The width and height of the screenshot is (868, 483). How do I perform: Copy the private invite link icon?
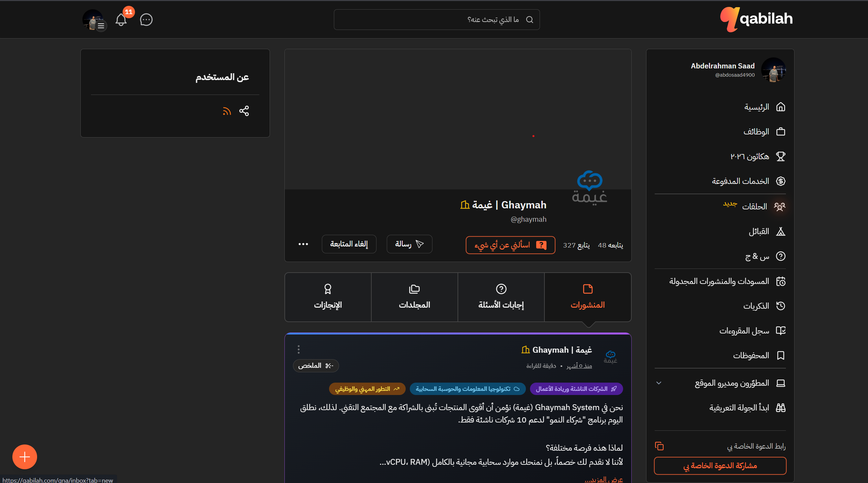pyautogui.click(x=659, y=446)
